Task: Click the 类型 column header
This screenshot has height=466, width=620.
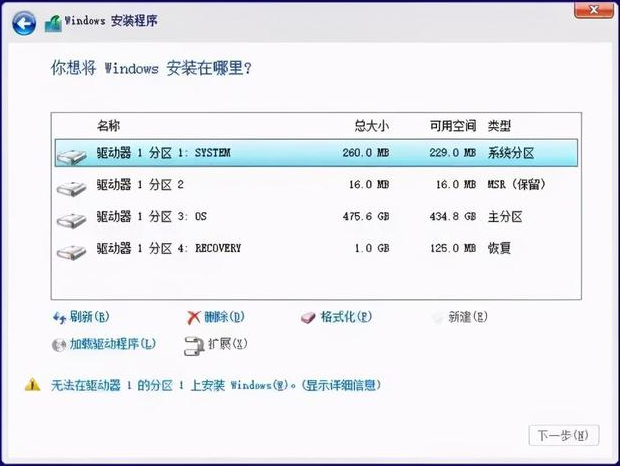Action: point(499,126)
